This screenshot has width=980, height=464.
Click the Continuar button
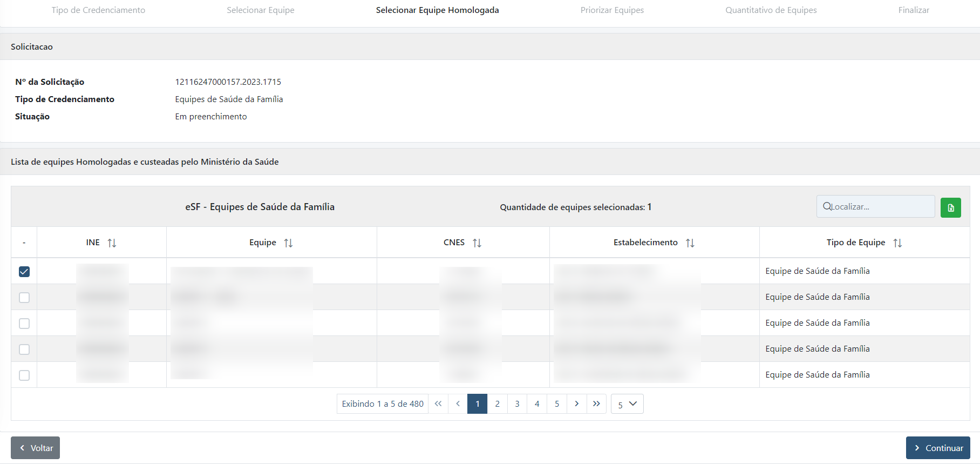[x=938, y=448]
